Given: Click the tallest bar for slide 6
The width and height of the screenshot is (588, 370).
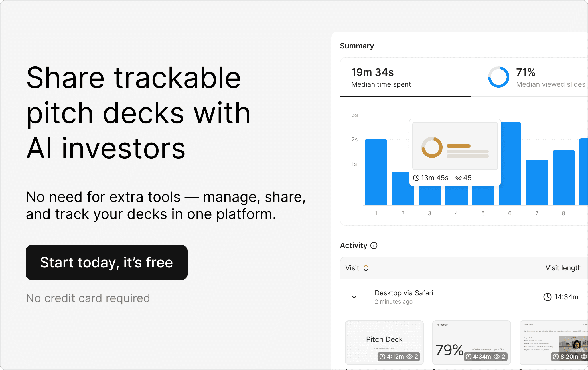Looking at the screenshot, I should coord(510,164).
